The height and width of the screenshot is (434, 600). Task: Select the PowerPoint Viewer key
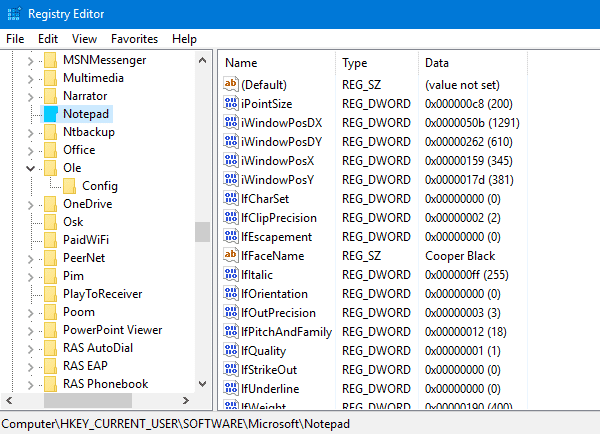point(112,330)
